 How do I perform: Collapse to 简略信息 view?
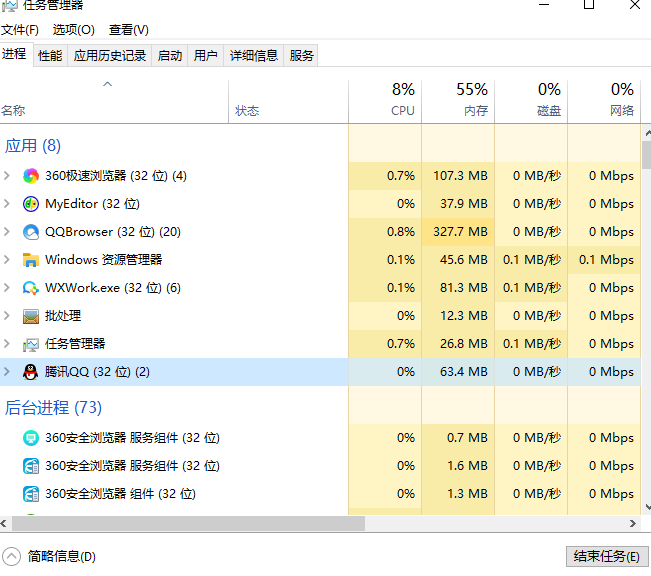(x=50, y=556)
